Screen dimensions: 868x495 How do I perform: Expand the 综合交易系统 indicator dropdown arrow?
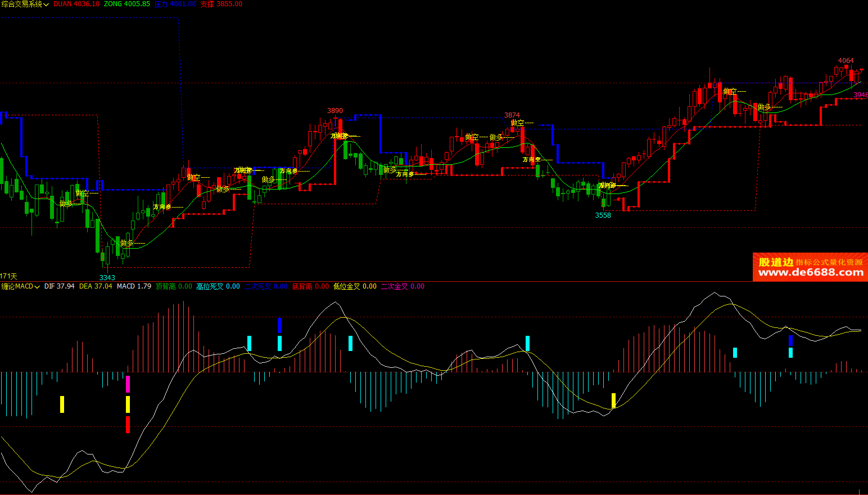46,4
